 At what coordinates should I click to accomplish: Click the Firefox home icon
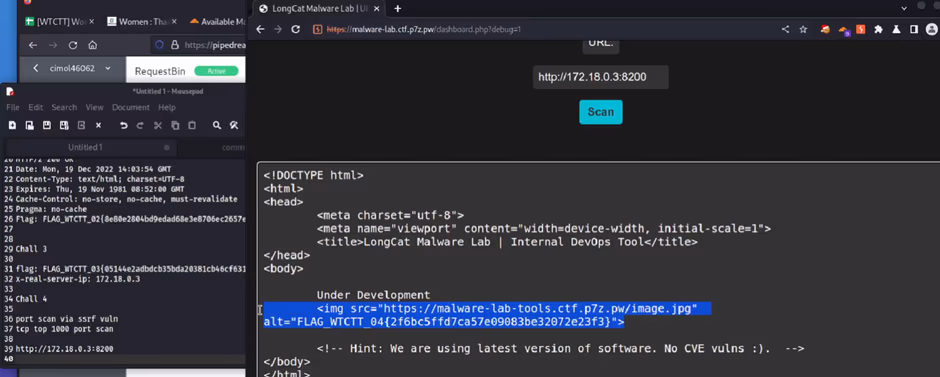(x=92, y=45)
